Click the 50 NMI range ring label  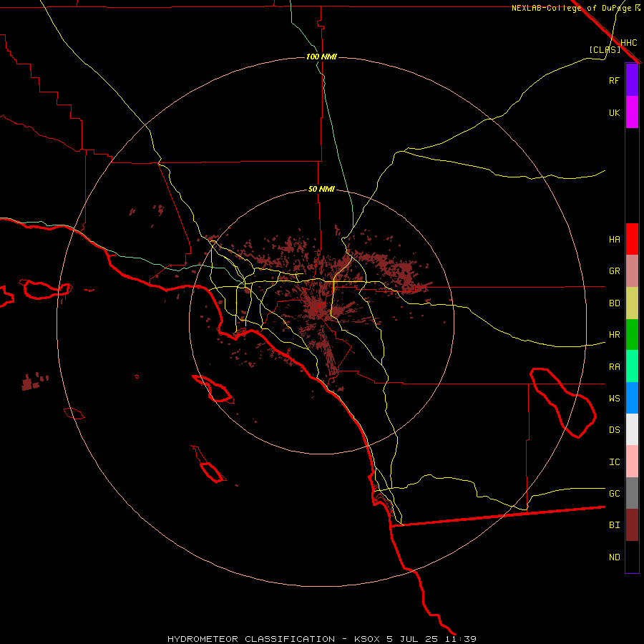321,189
